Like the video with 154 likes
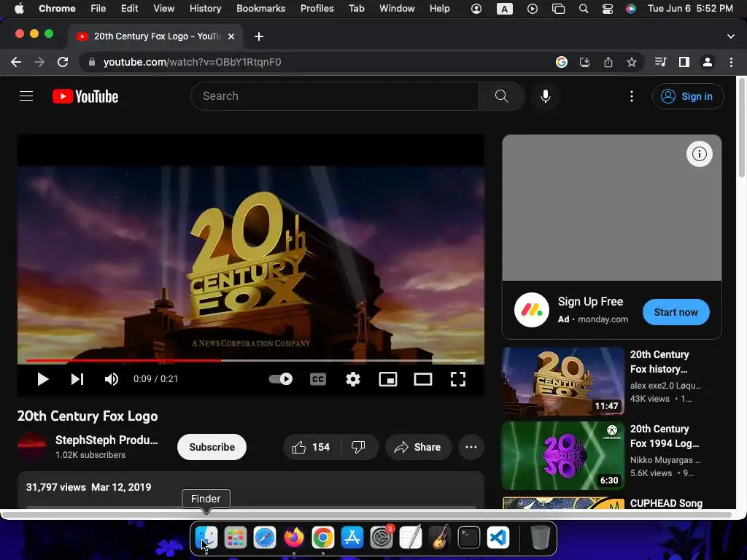The width and height of the screenshot is (747, 560). pos(311,447)
